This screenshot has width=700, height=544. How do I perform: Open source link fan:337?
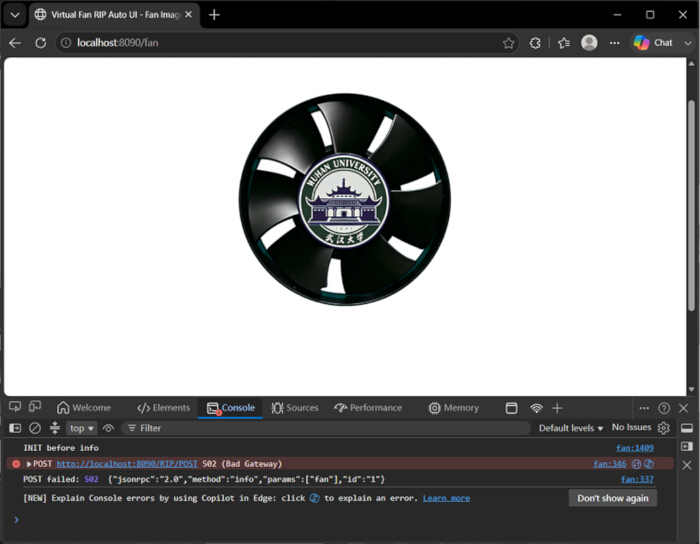pyautogui.click(x=637, y=479)
